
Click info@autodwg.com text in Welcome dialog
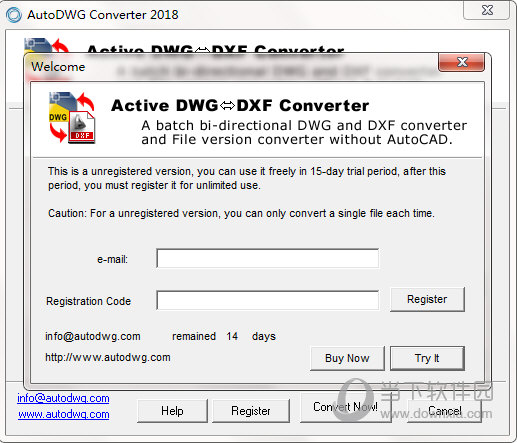[93, 336]
